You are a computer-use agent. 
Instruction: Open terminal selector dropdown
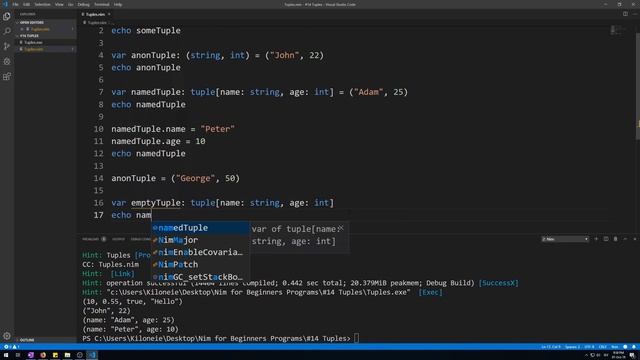(x=565, y=239)
